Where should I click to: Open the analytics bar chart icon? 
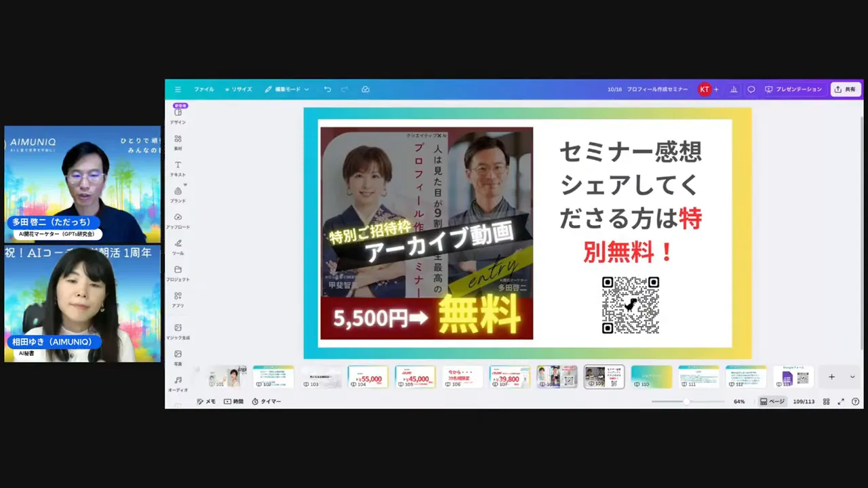click(x=734, y=89)
